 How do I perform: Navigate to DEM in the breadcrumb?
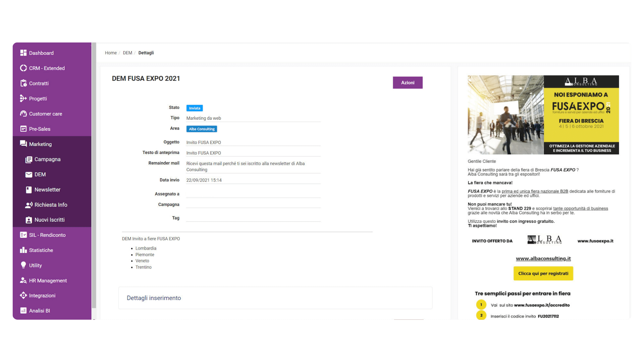coord(127,53)
